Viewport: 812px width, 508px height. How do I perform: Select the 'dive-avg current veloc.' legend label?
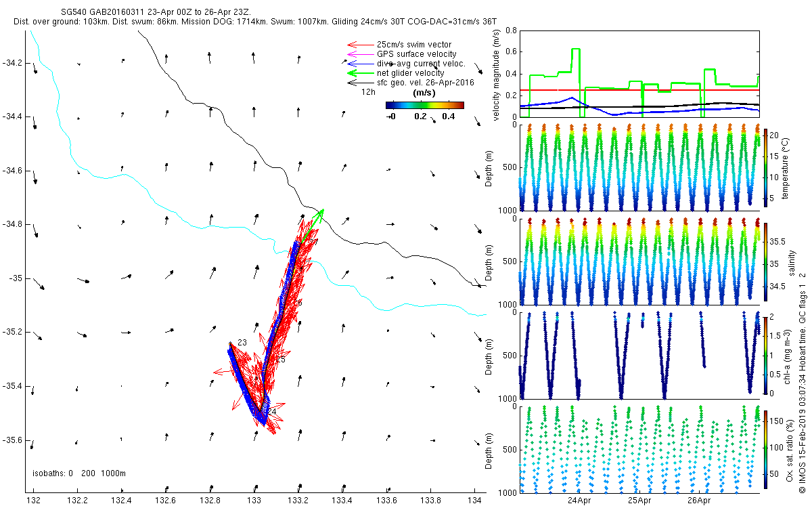tap(422, 64)
